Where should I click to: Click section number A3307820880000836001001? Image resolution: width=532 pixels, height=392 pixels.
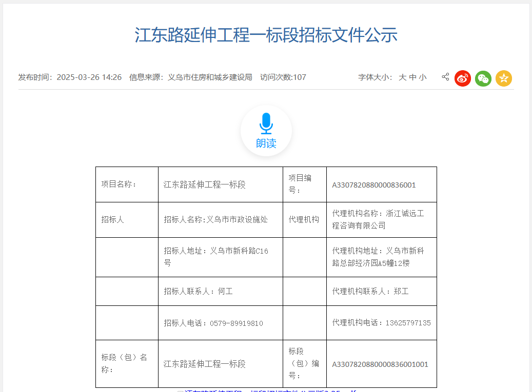pos(380,364)
